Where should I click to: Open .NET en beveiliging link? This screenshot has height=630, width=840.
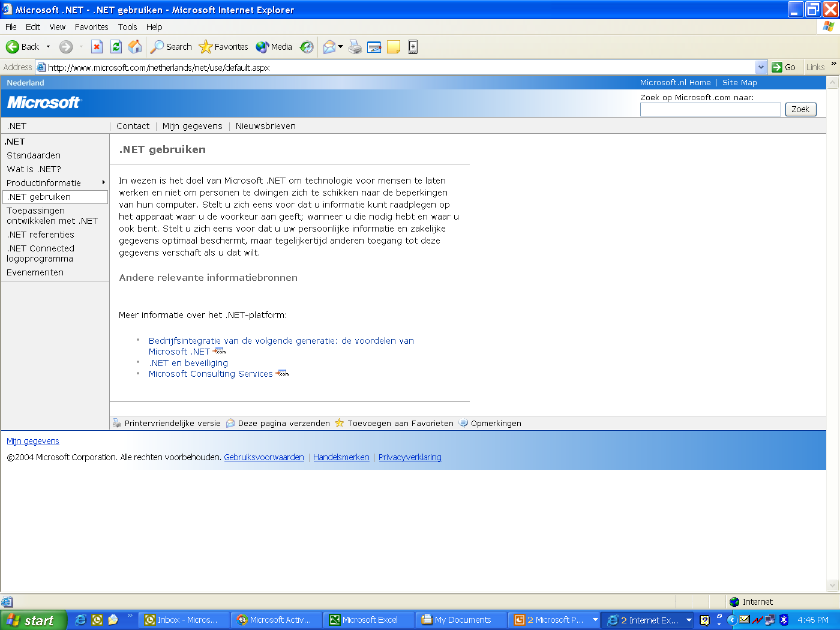188,363
